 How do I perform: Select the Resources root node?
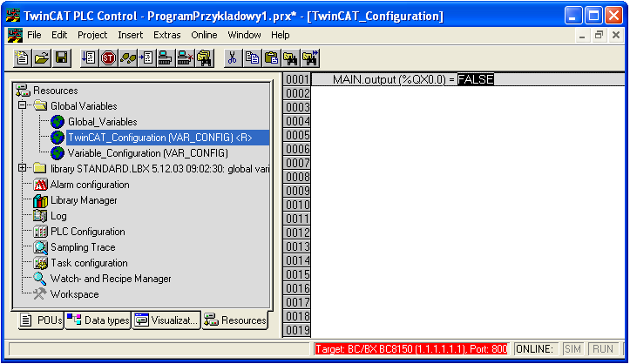point(56,91)
